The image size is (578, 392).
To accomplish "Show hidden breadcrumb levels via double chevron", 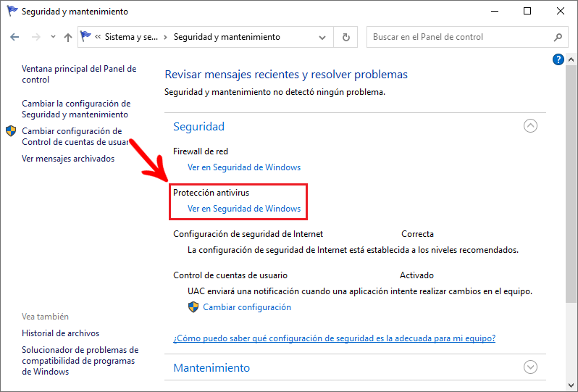I will tap(98, 37).
